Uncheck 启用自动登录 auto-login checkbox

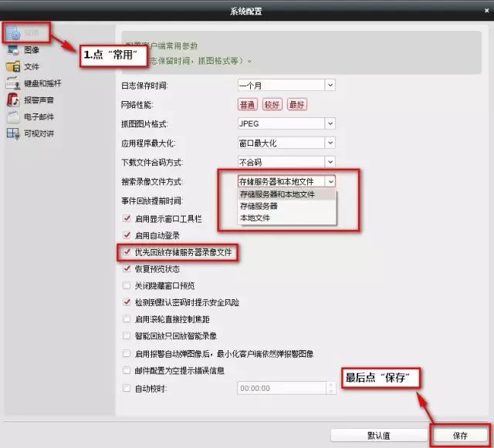tap(127, 234)
